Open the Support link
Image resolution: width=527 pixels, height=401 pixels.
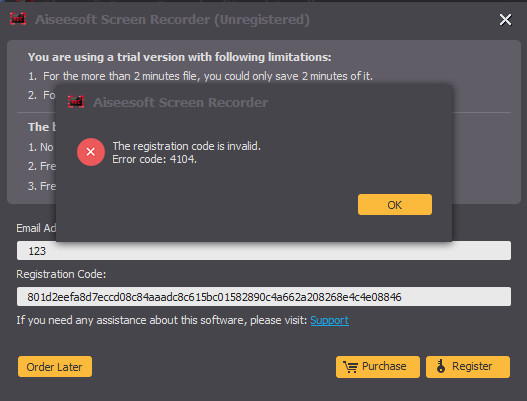point(329,320)
